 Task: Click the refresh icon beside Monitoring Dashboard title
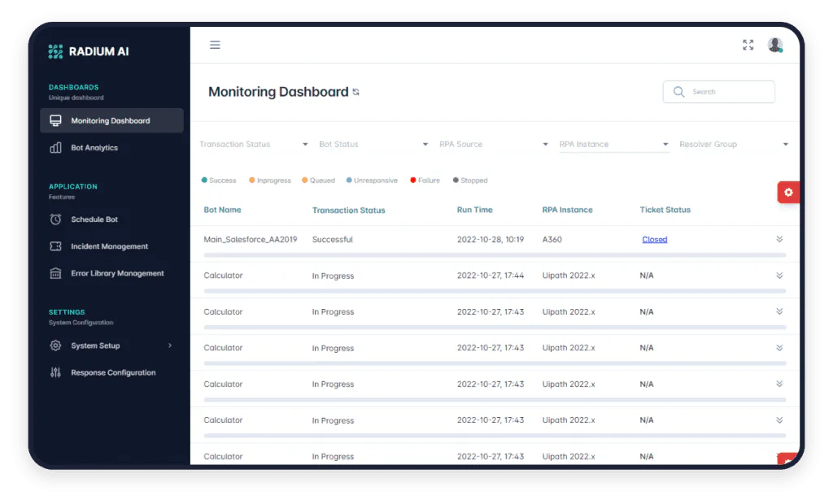point(355,92)
